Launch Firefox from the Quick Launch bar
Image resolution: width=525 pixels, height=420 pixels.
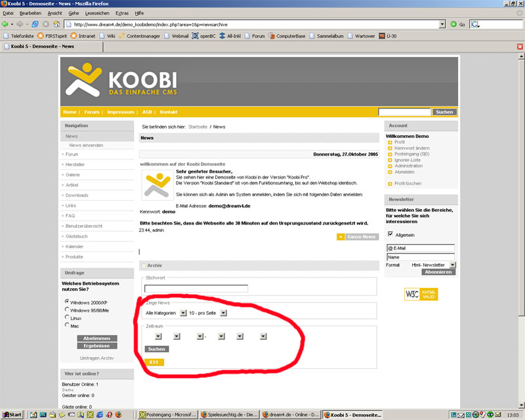click(x=119, y=415)
